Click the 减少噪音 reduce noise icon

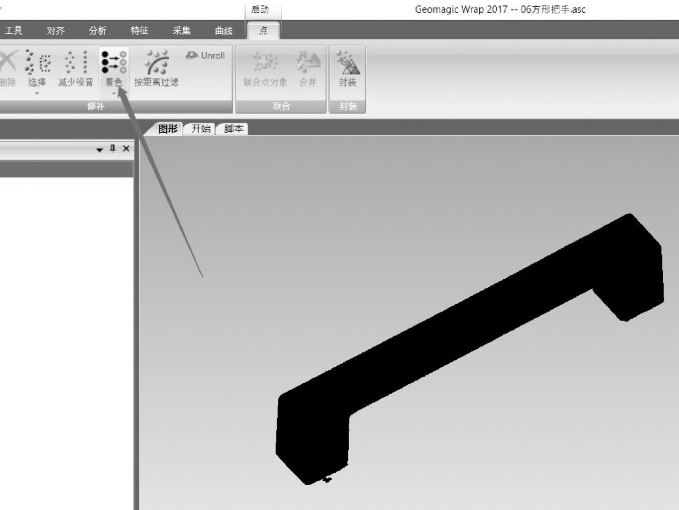coord(76,68)
